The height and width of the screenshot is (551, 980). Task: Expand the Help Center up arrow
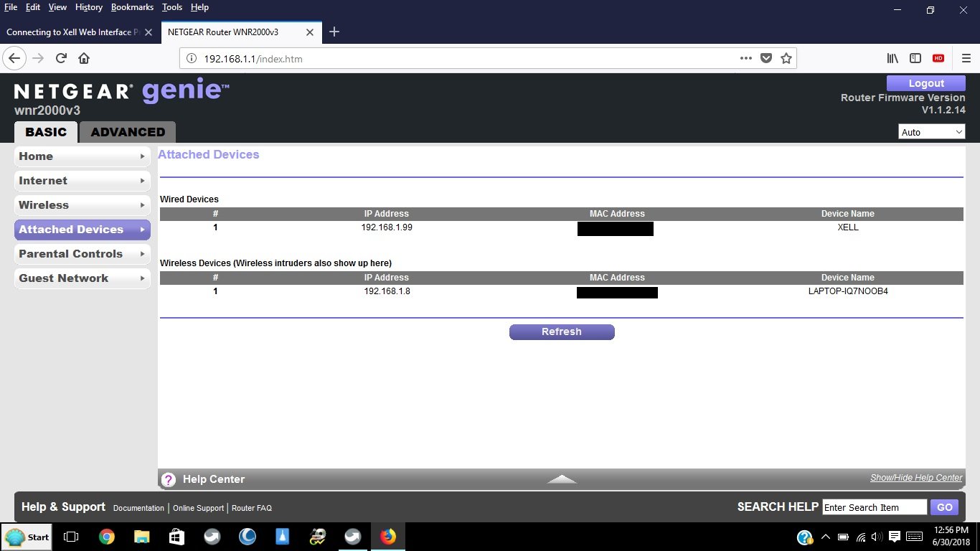click(x=562, y=479)
